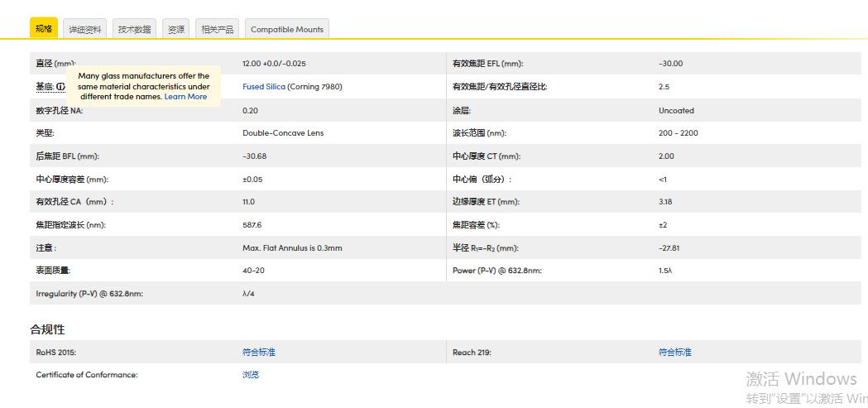Viewport: 868px width, 408px height.
Task: Click the Uncoated coating value
Action: coord(676,111)
